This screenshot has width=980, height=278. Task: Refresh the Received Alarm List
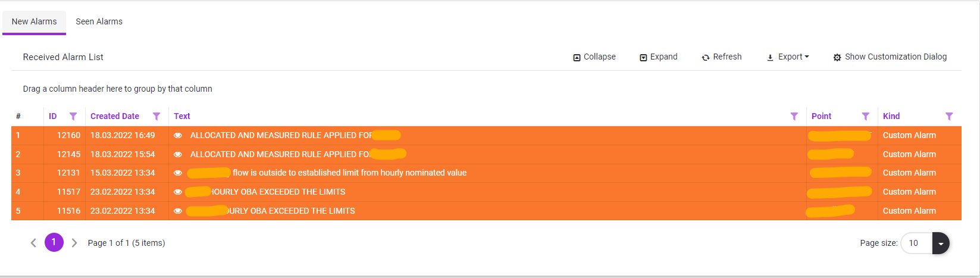click(x=722, y=57)
